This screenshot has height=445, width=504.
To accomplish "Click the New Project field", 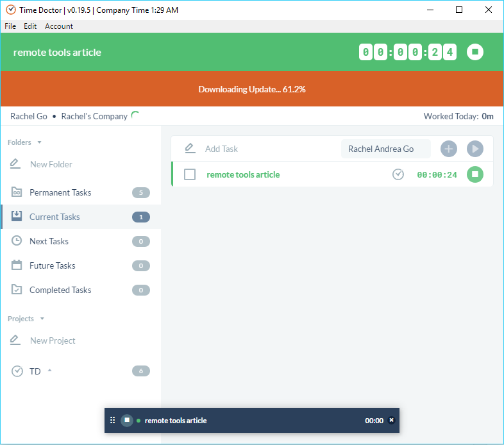I will click(53, 340).
